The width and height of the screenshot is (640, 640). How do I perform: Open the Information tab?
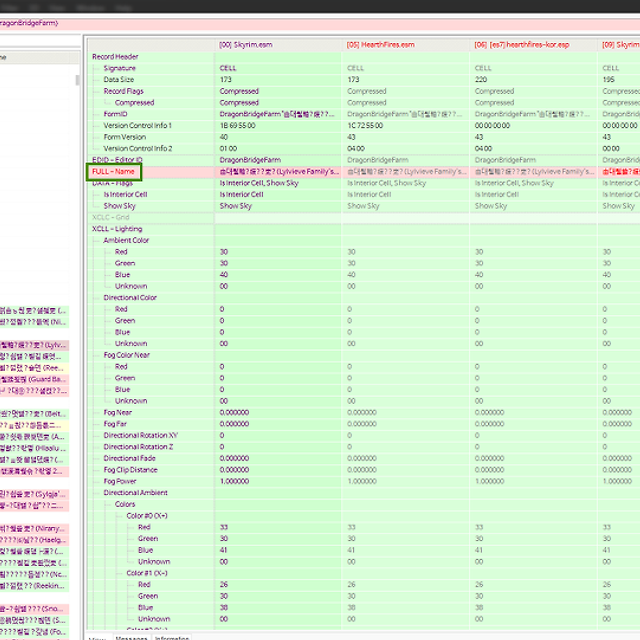click(x=171, y=636)
